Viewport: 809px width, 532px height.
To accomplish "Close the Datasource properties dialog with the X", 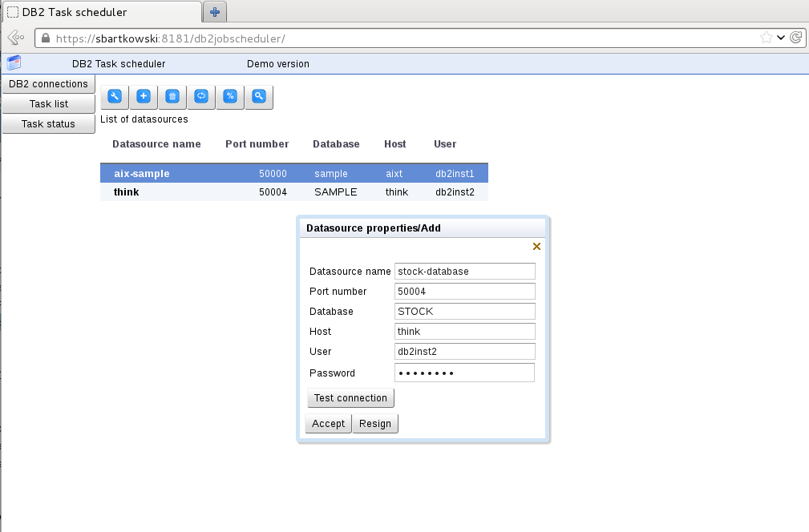I will click(x=536, y=246).
